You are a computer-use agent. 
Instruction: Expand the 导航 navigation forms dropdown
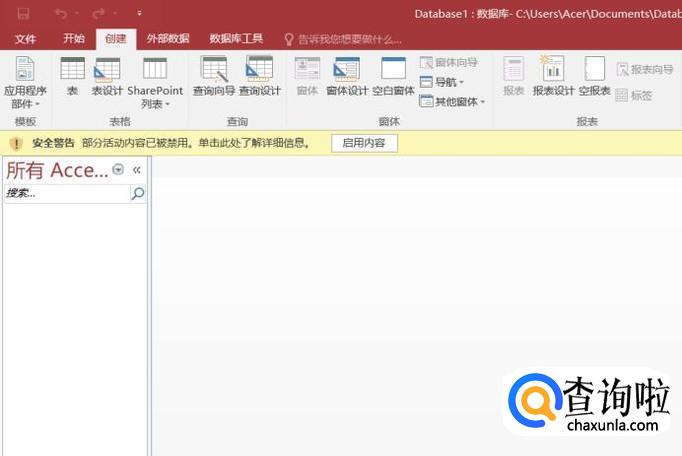click(442, 82)
